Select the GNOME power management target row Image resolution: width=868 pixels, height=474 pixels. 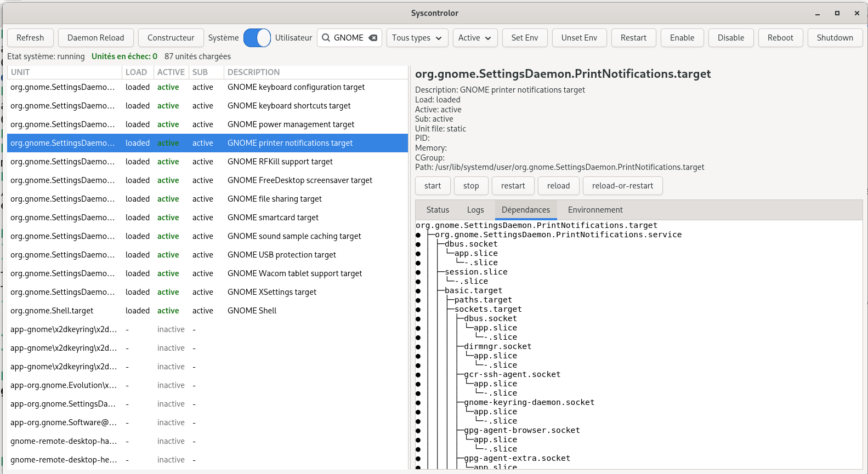(x=207, y=124)
